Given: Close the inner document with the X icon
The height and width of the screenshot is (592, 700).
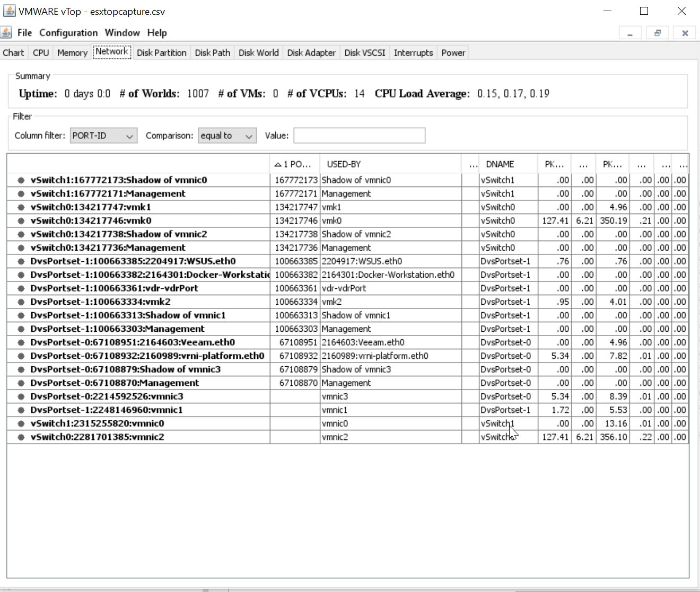Looking at the screenshot, I should 685,33.
